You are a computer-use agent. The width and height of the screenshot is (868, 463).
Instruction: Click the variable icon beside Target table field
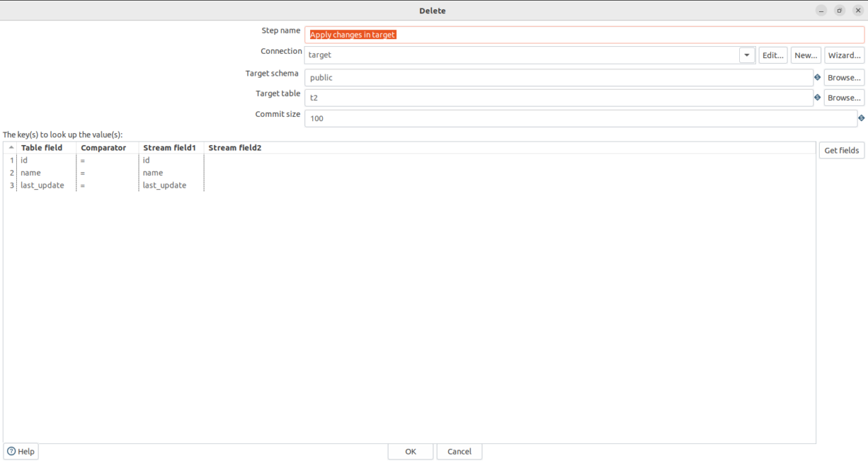tap(817, 97)
